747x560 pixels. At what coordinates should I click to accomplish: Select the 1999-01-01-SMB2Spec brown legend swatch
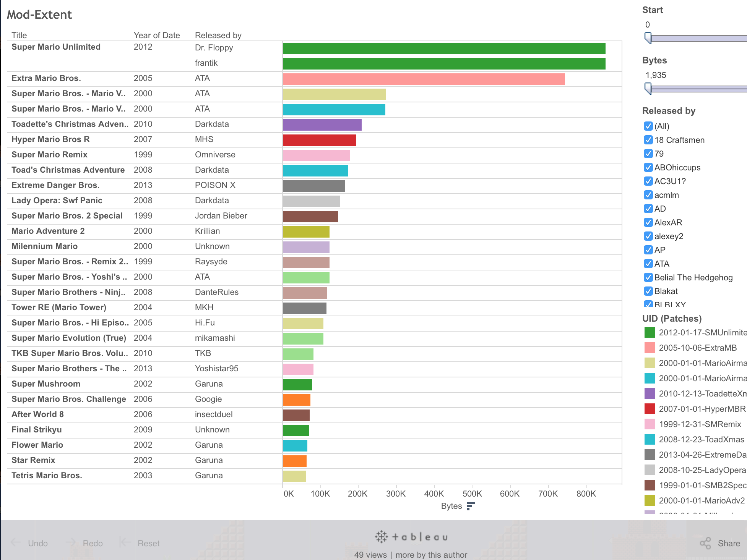point(650,485)
